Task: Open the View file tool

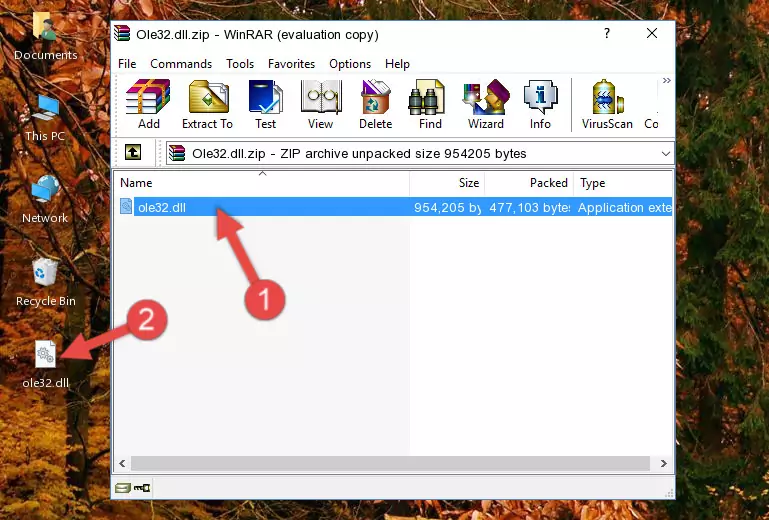Action: tap(321, 104)
